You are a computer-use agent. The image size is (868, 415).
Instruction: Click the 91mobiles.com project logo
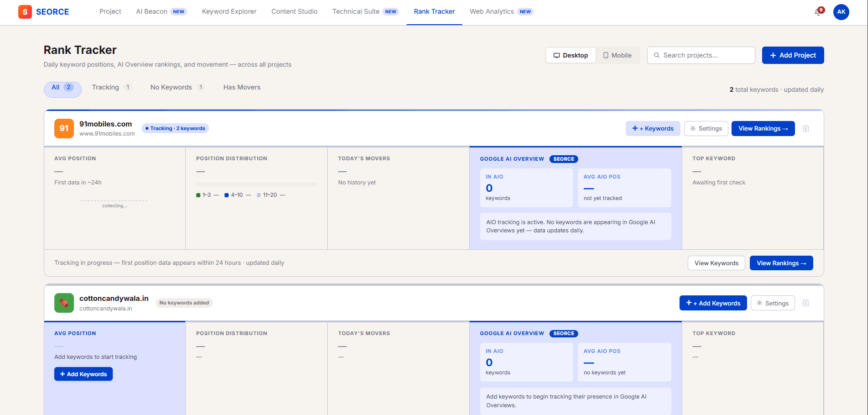pyautogui.click(x=64, y=128)
